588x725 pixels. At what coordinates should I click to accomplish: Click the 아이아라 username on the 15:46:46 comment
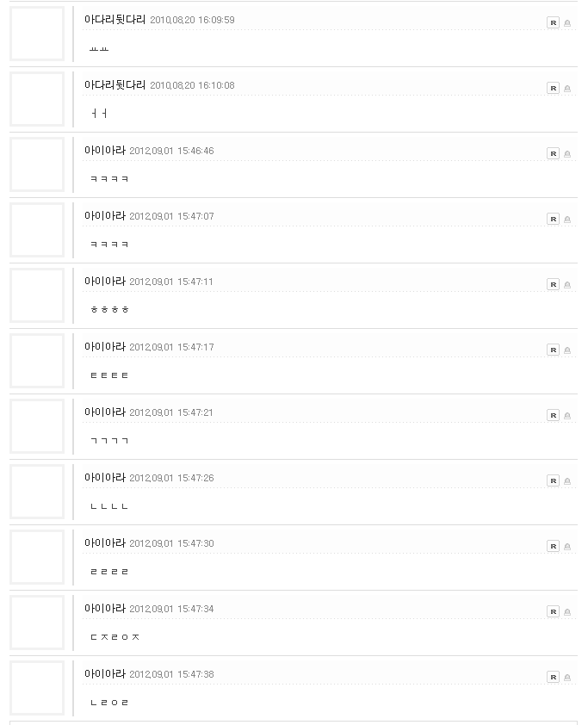(x=104, y=151)
